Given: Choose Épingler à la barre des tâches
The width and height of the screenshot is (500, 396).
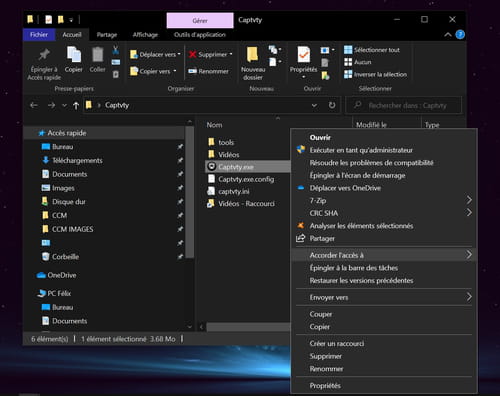Looking at the screenshot, I should [384, 268].
